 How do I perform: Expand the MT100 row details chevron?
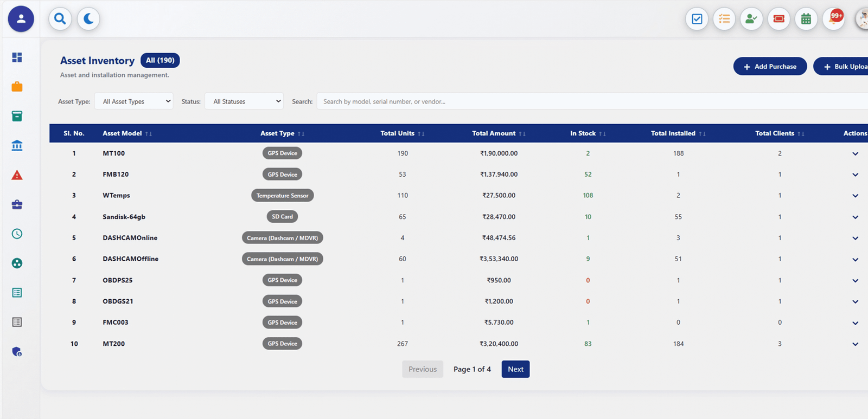click(855, 154)
